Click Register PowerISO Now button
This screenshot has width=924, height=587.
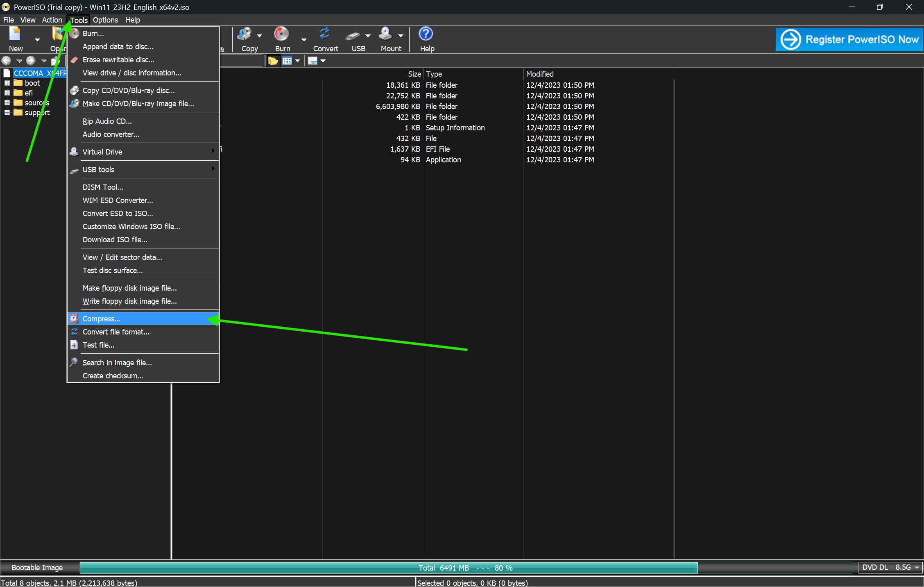point(849,40)
